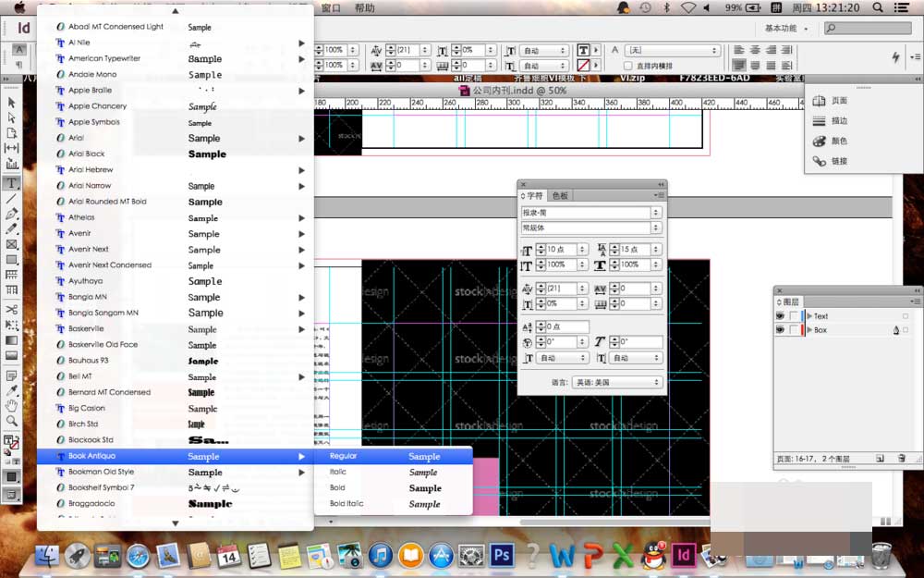
Task: Enable the 直排内横排 checkbox
Action: point(629,67)
